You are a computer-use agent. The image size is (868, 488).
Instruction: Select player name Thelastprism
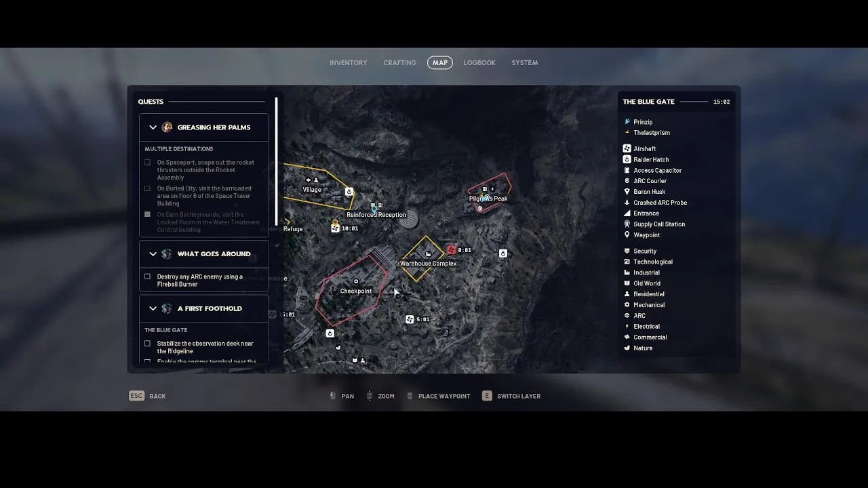tap(652, 133)
